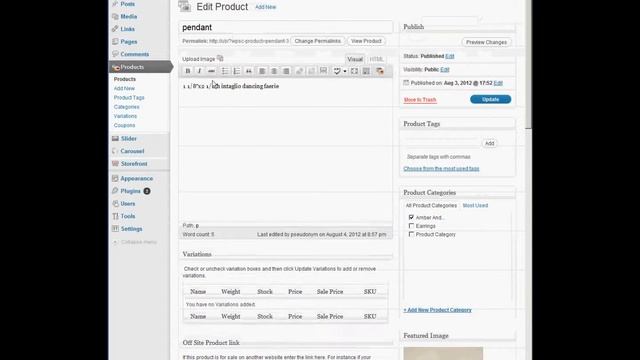This screenshot has height=360, width=640.
Task: Open the Comments menu in sidebar
Action: tap(134, 54)
